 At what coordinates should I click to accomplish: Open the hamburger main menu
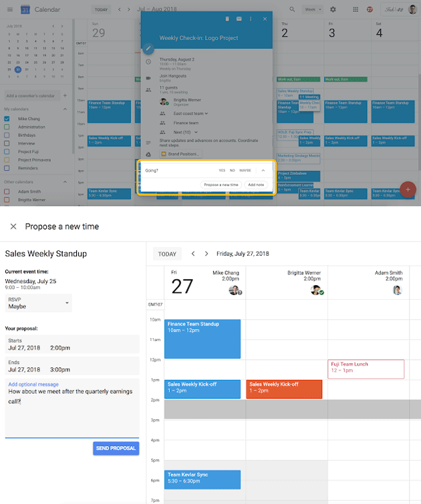[8, 9]
